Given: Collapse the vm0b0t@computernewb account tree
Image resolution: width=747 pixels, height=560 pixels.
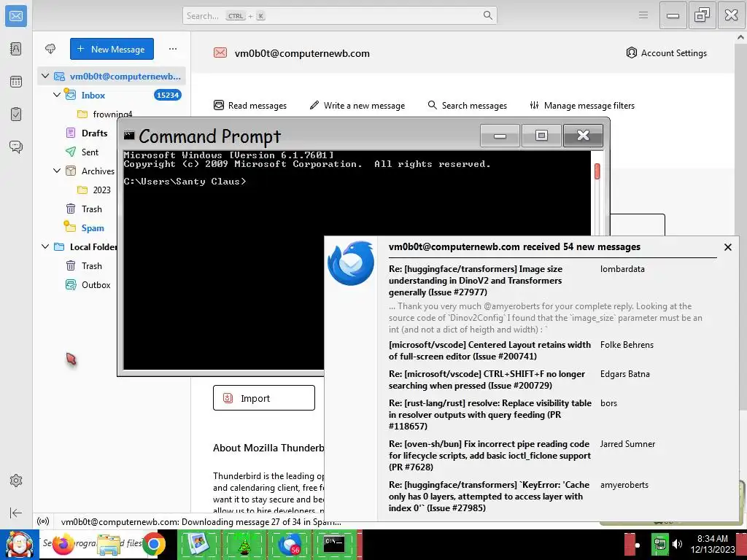Looking at the screenshot, I should pos(45,76).
